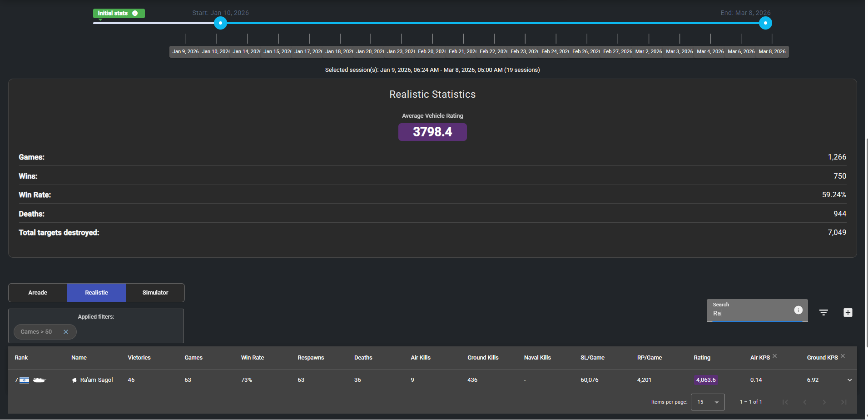Open the Items per page dropdown
Viewport: 868px width, 420px height.
(x=707, y=402)
